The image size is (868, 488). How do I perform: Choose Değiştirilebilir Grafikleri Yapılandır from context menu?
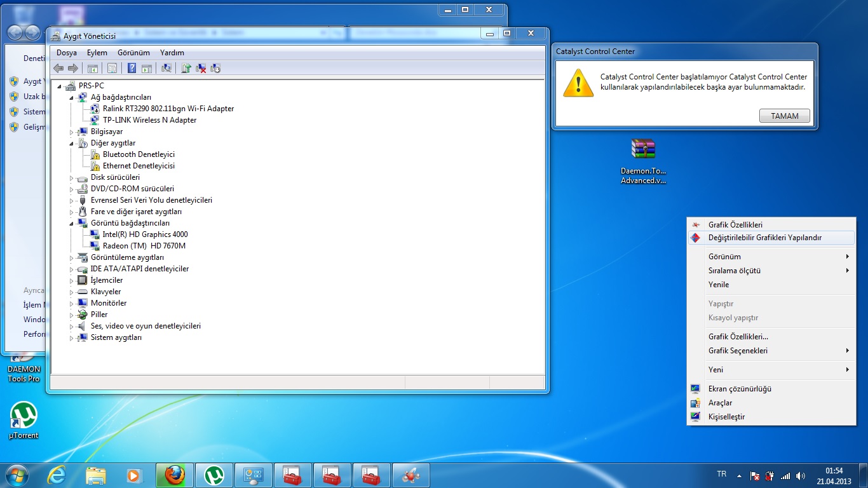coord(771,238)
